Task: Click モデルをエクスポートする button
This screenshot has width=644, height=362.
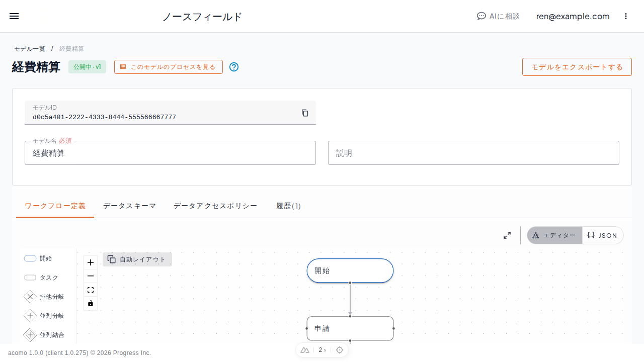Action: point(577,67)
